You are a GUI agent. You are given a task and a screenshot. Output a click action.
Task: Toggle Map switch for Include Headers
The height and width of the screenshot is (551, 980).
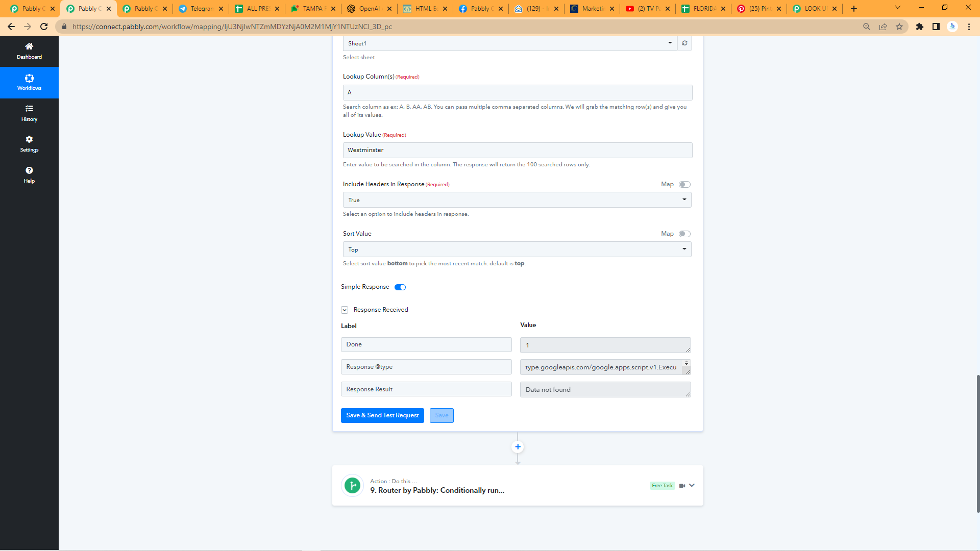point(684,184)
